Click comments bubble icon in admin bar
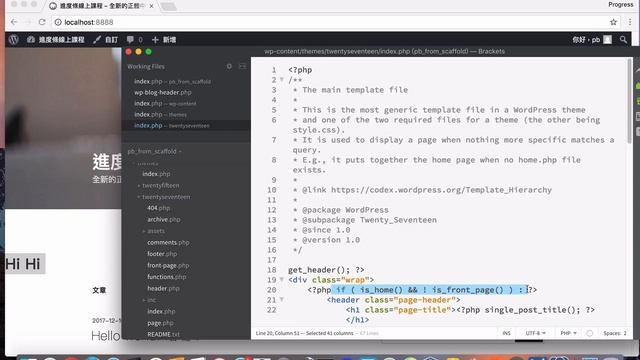Viewport: 640px width, 360px height. (x=130, y=40)
